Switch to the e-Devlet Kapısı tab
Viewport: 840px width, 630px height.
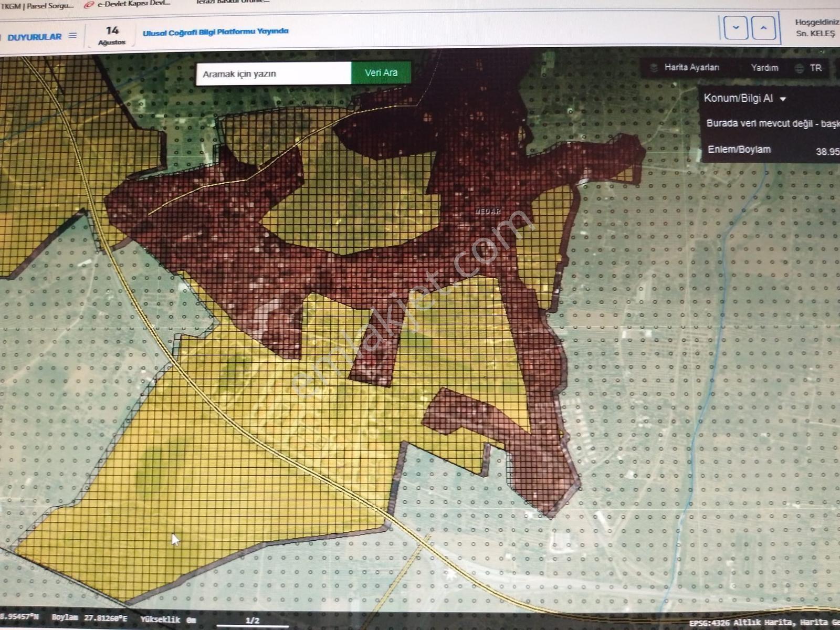coord(134,4)
